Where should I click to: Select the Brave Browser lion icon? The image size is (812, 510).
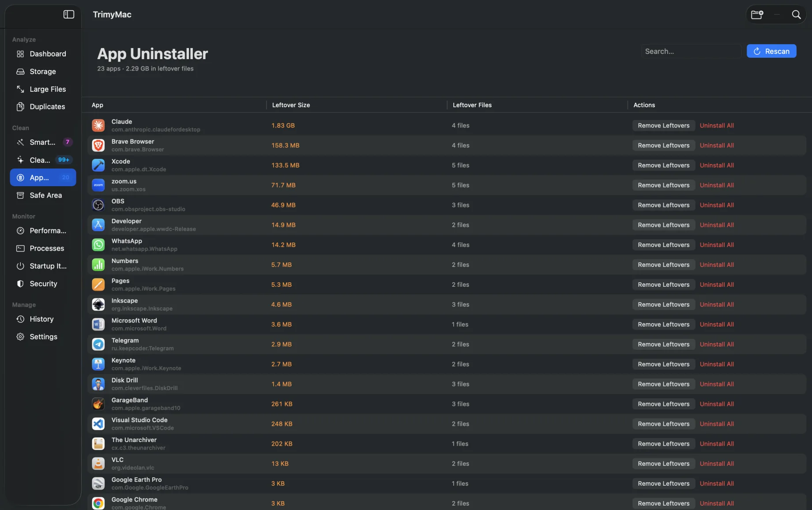pyautogui.click(x=98, y=145)
